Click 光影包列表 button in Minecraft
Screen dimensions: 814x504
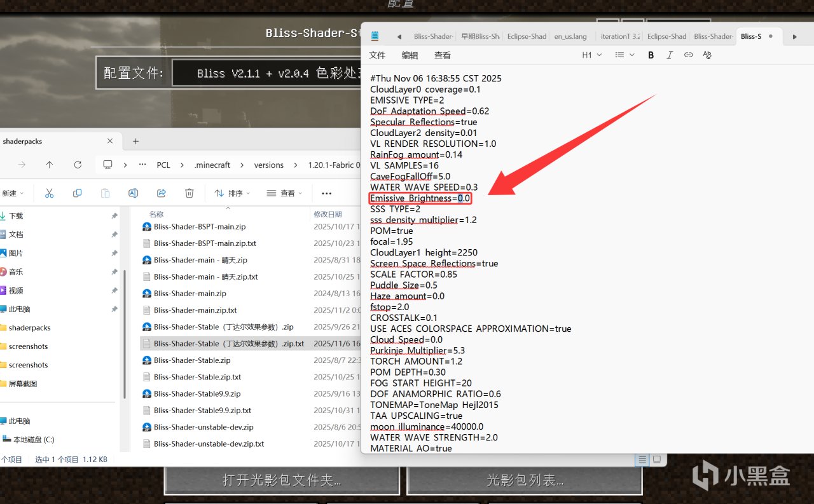point(525,480)
